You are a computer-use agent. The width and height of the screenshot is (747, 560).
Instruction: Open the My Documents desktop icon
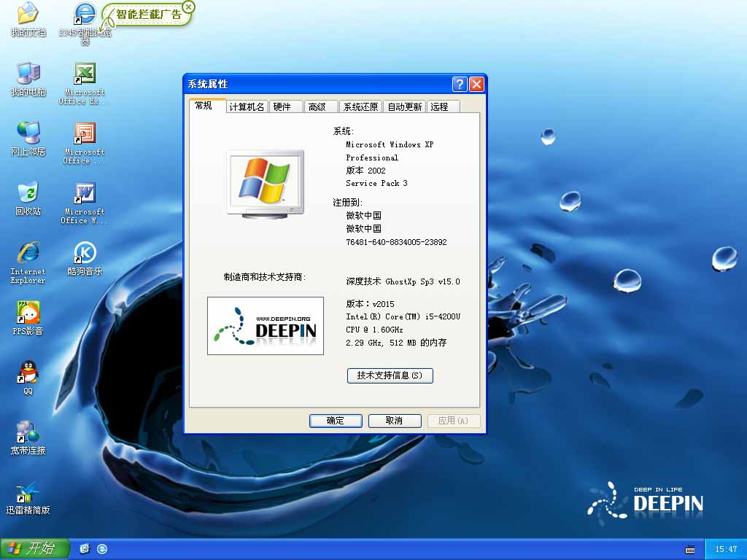pyautogui.click(x=28, y=20)
